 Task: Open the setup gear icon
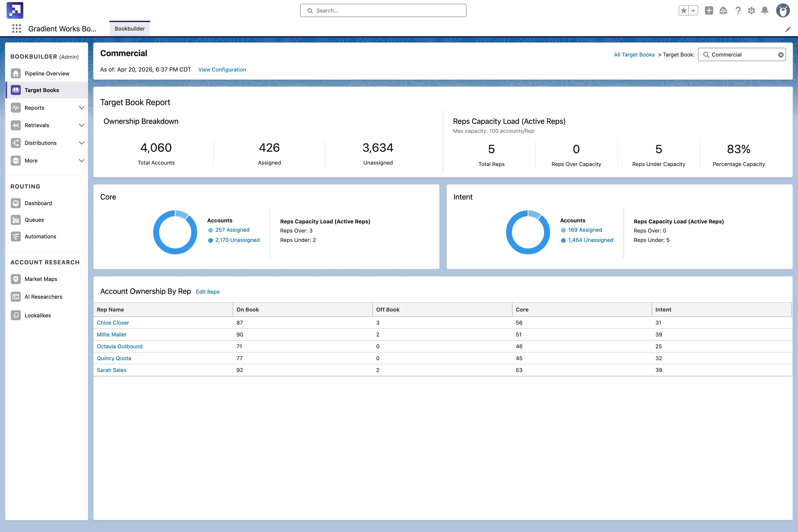[751, 11]
